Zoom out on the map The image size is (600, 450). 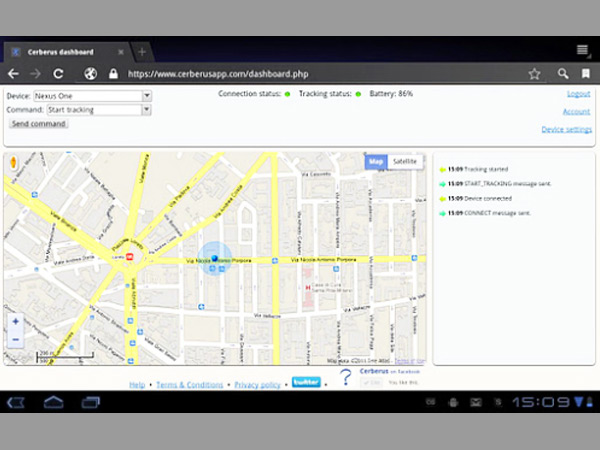(x=15, y=340)
